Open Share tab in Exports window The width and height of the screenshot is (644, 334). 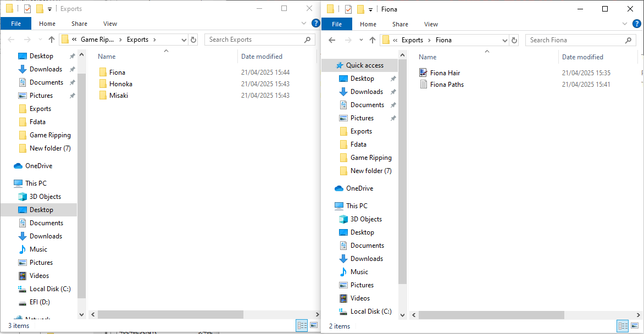pyautogui.click(x=79, y=24)
